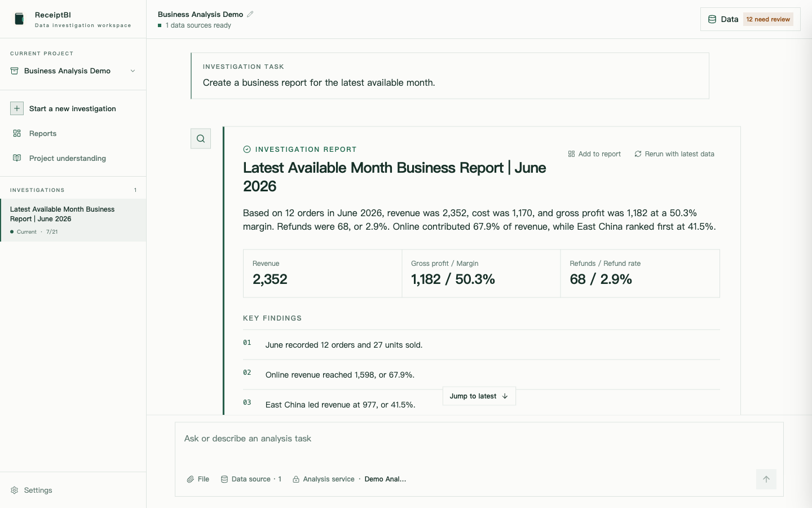Start a new investigation
Viewport: 812px width, 508px height.
73,108
